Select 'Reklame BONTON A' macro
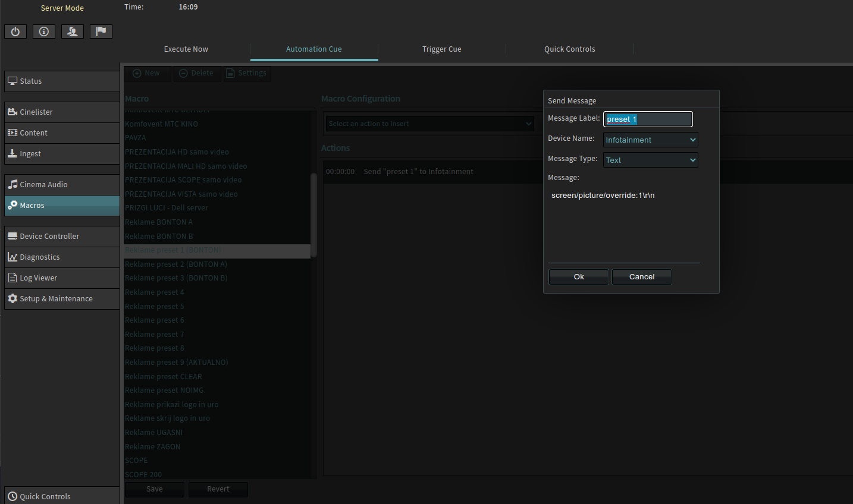Viewport: 853px width, 504px height. [217, 222]
